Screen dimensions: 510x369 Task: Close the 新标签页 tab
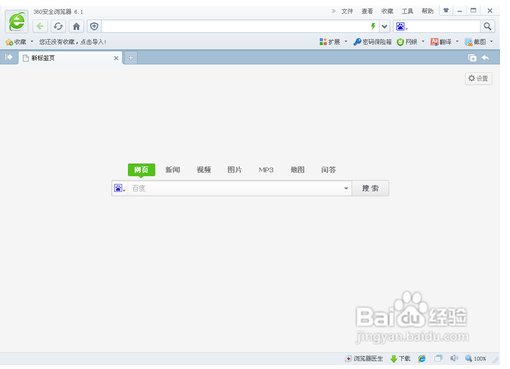click(116, 58)
